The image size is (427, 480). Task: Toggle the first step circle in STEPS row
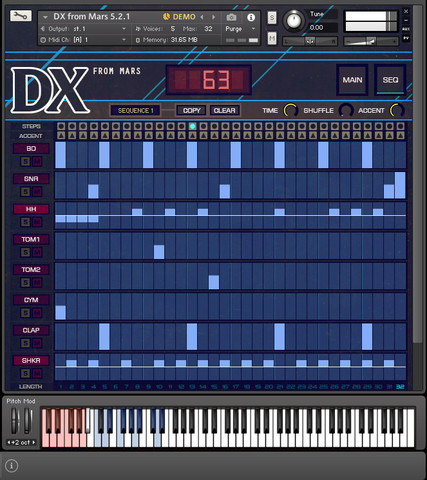pos(61,126)
